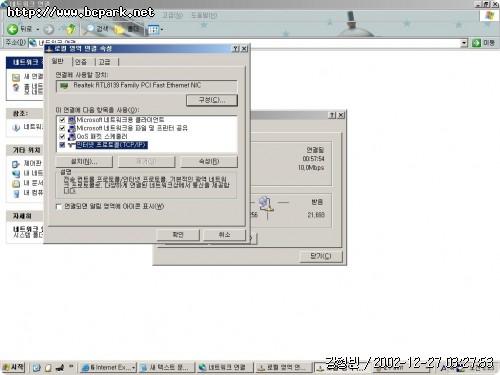Switch to the 고급 tab in properties dialog

pos(104,62)
